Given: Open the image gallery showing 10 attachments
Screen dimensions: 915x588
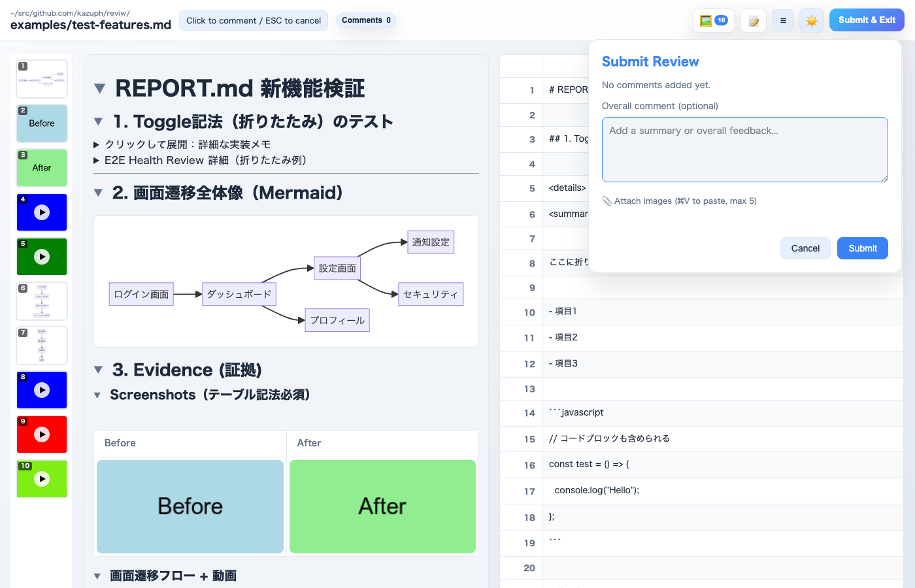Looking at the screenshot, I should pyautogui.click(x=713, y=20).
